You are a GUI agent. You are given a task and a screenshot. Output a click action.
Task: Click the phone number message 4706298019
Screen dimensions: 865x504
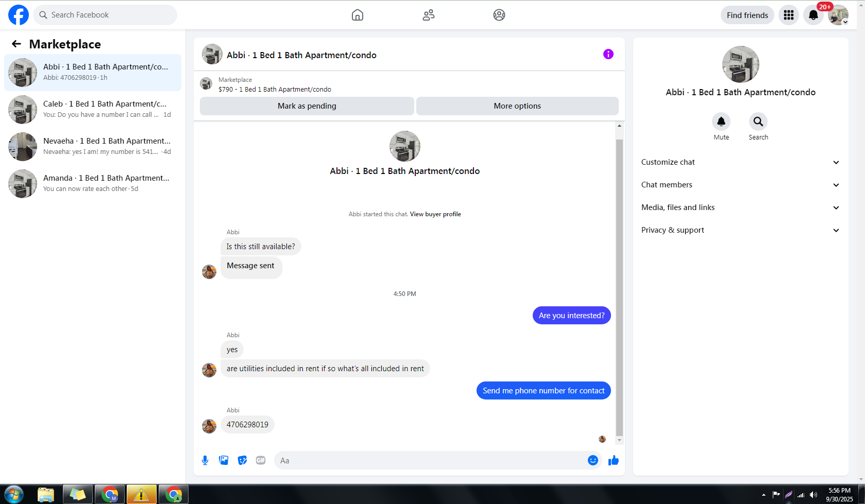tap(247, 425)
